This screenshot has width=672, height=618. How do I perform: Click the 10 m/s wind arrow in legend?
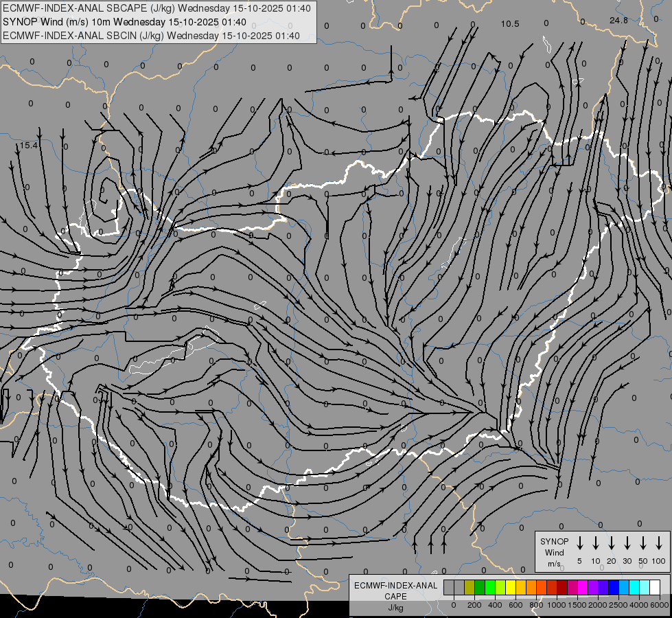pyautogui.click(x=596, y=542)
